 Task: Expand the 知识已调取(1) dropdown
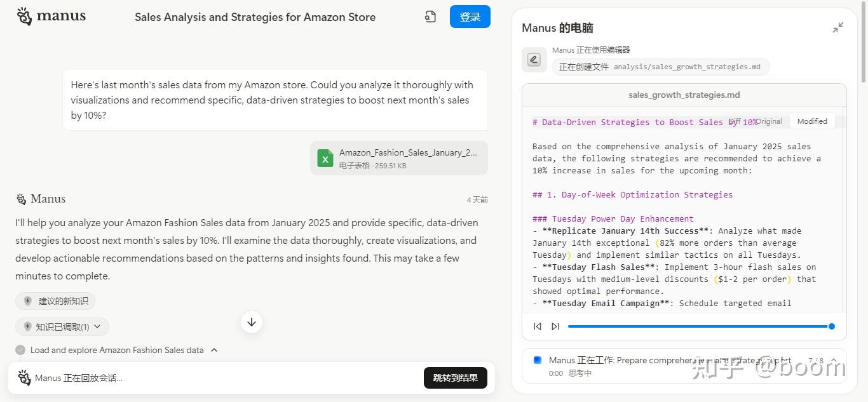[x=62, y=326]
